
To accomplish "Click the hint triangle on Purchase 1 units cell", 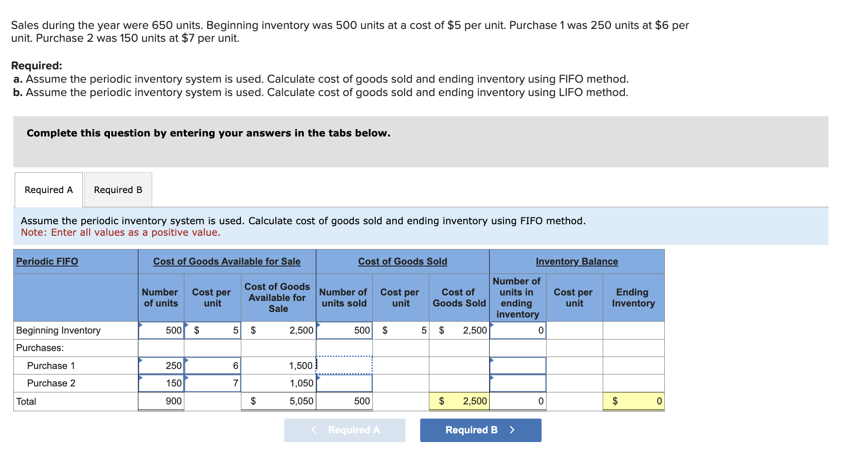I will 141,360.
